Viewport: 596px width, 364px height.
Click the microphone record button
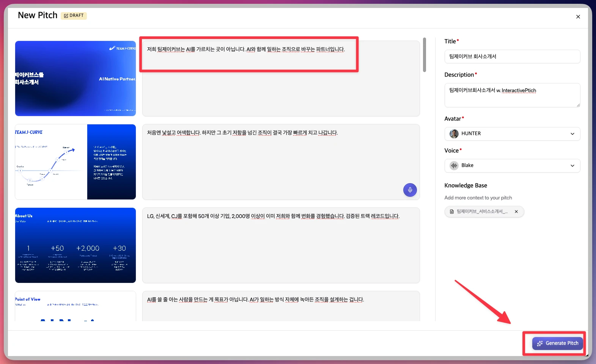(410, 190)
